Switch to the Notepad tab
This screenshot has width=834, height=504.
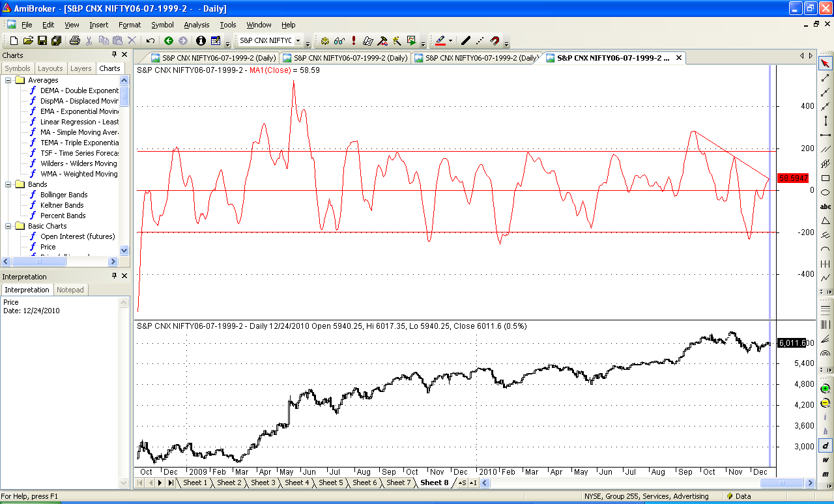point(70,290)
